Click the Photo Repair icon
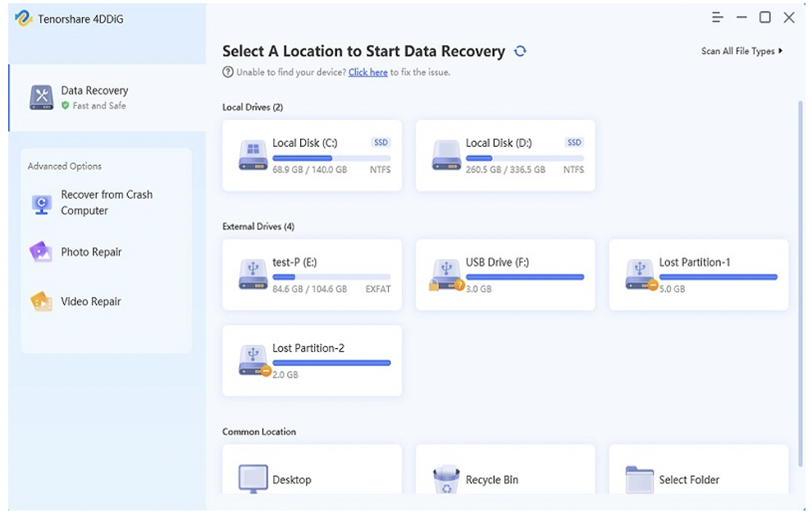 click(41, 252)
